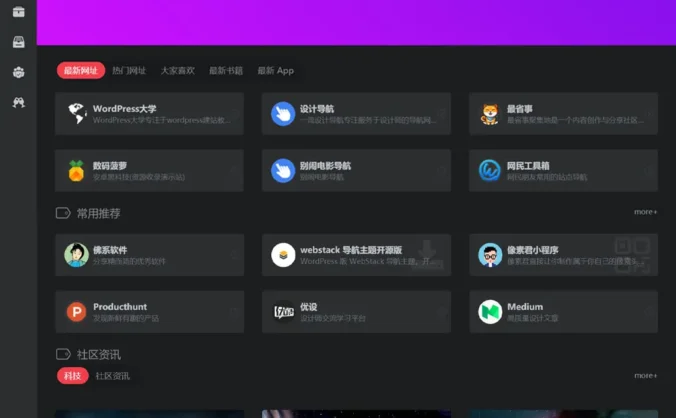The width and height of the screenshot is (676, 418).
Task: Click the 佛系软件 avatar icon
Action: pyautogui.click(x=76, y=255)
